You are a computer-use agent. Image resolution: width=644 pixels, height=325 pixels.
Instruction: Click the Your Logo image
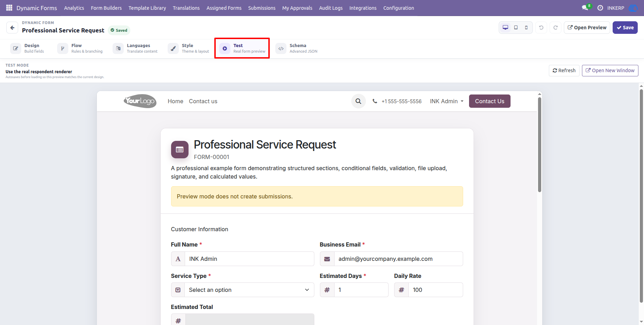pyautogui.click(x=140, y=101)
